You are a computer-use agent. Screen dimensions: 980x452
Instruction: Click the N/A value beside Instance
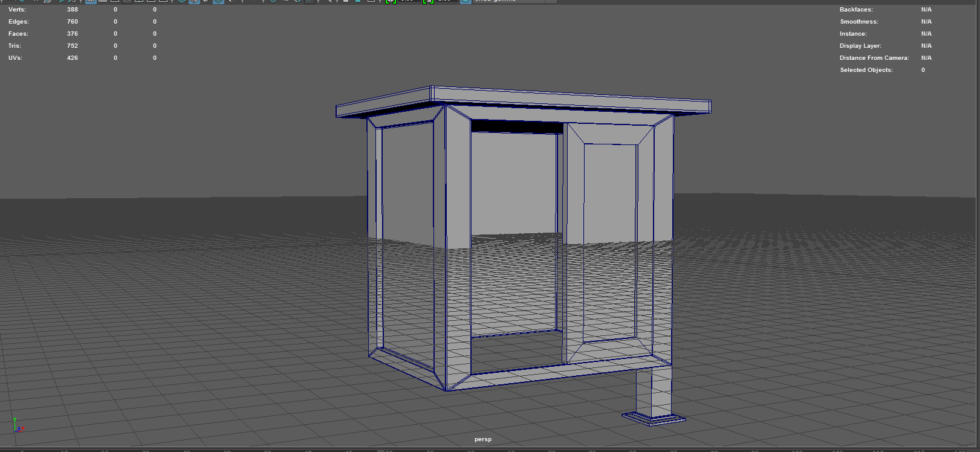(x=926, y=34)
